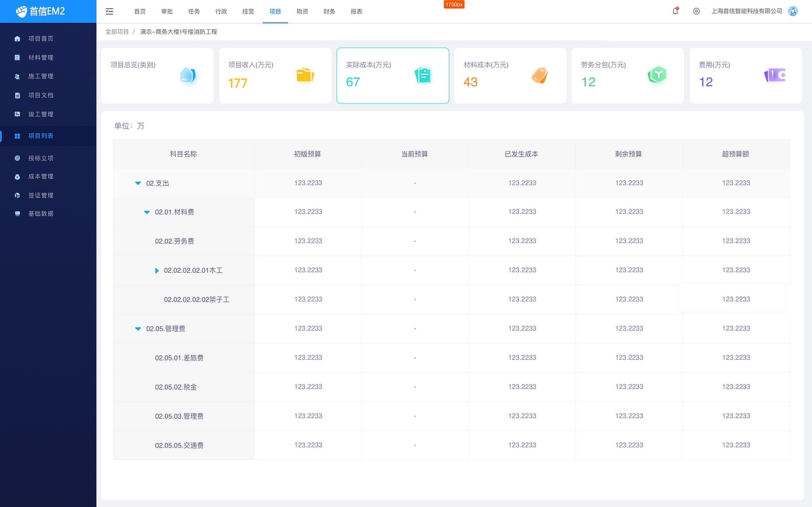
Task: Click 超预算额 value in 架子工 row
Action: coord(736,299)
